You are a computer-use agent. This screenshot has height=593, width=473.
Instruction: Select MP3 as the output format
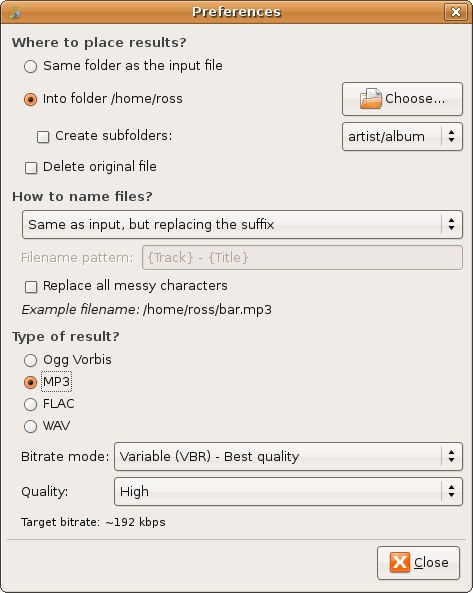pyautogui.click(x=31, y=382)
